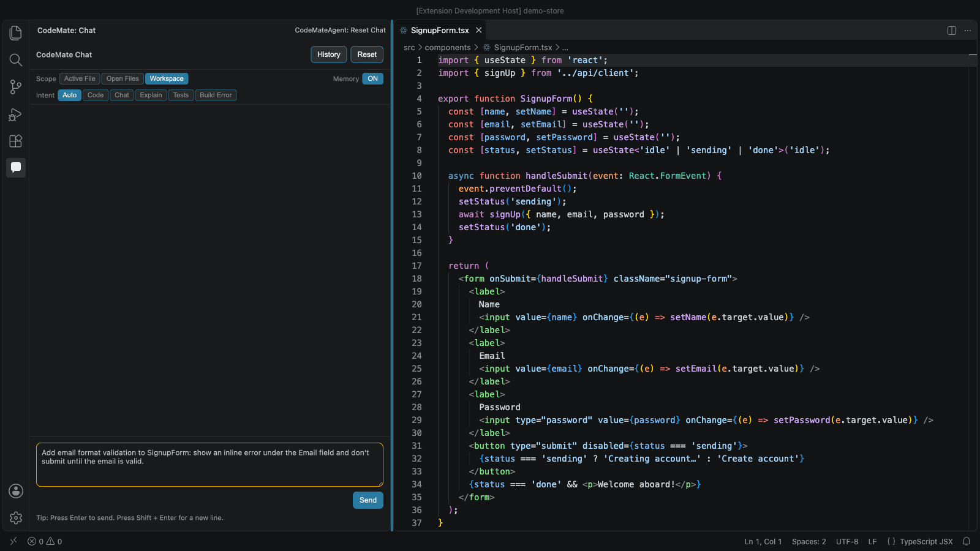Viewport: 980px width, 551px height.
Task: Go to line via Ln 1, Col 1
Action: coord(763,541)
